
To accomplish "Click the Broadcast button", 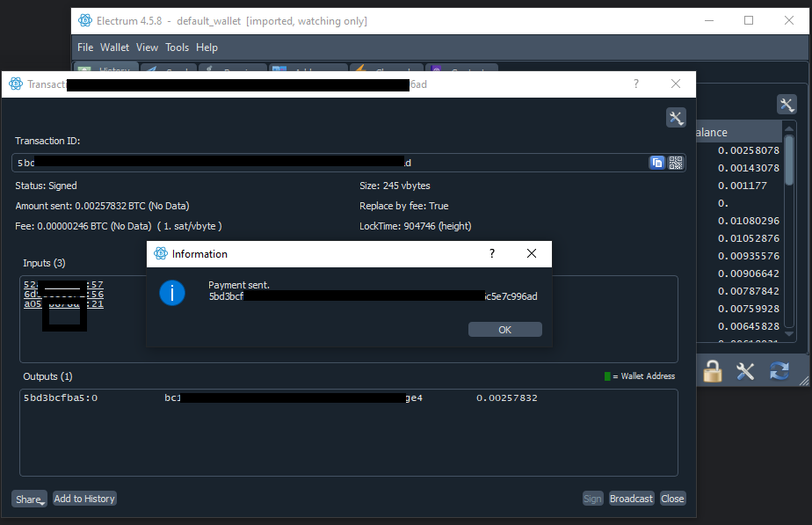I will coord(631,499).
